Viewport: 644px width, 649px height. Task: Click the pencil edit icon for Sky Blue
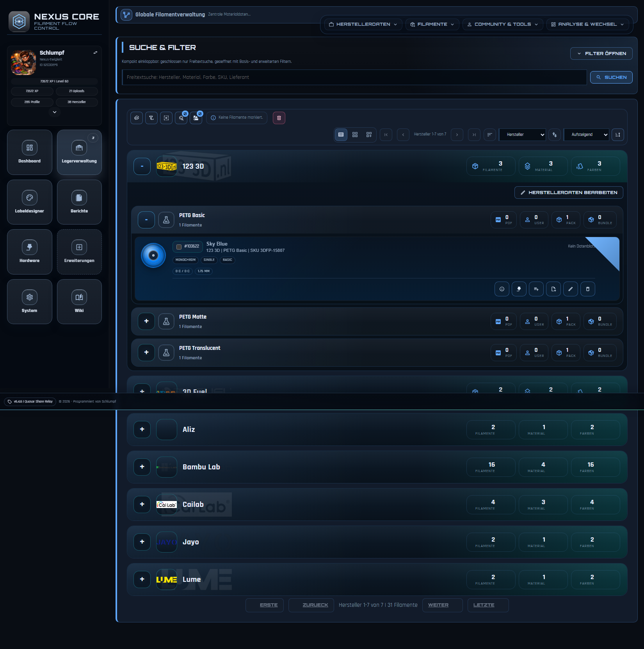tap(570, 289)
